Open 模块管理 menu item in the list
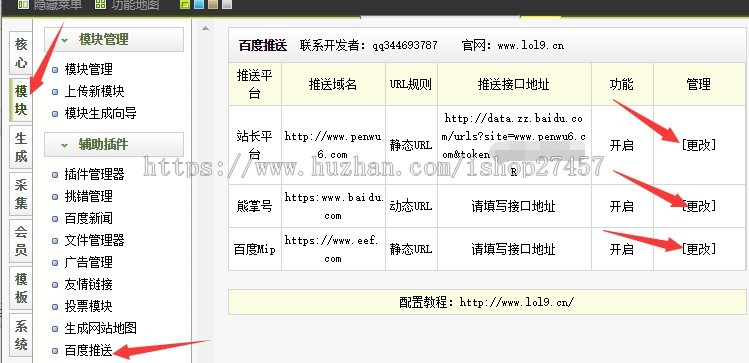 (x=88, y=69)
